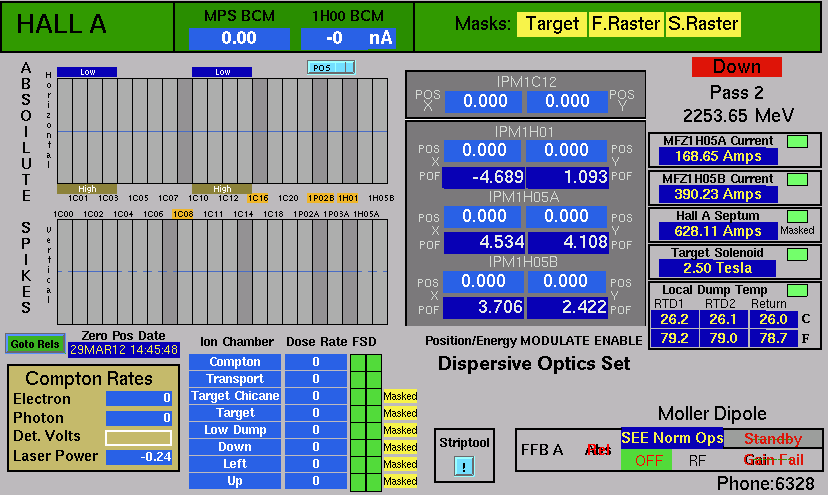Image resolution: width=828 pixels, height=495 pixels.
Task: Click the Target Chicane ion chamber label
Action: (x=235, y=396)
